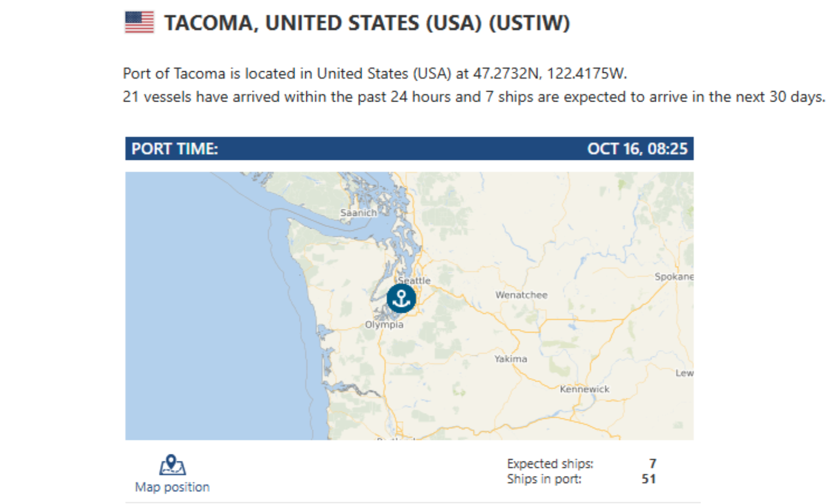This screenshot has height=504, width=839.
Task: Click the value 7 beside Expected ships
Action: click(652, 464)
